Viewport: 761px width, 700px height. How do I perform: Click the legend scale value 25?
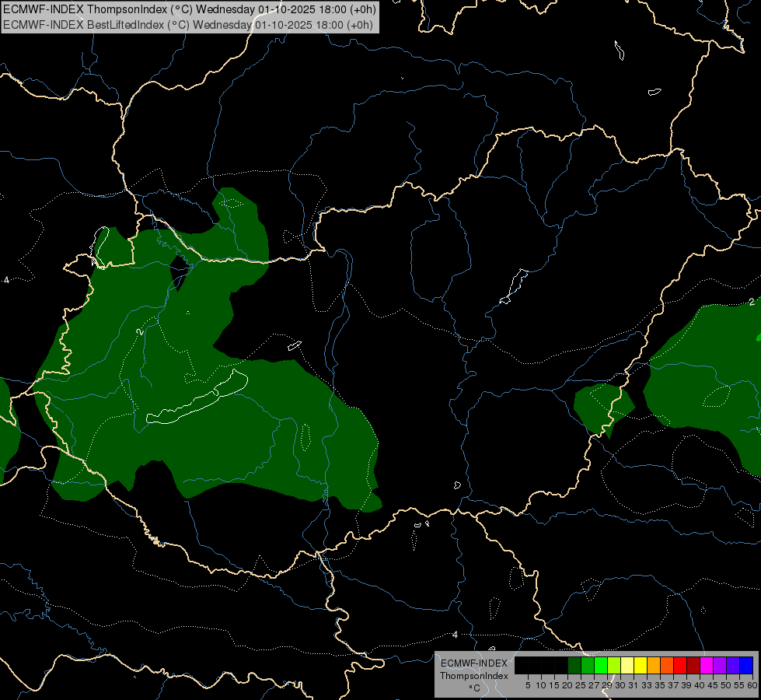tap(581, 685)
